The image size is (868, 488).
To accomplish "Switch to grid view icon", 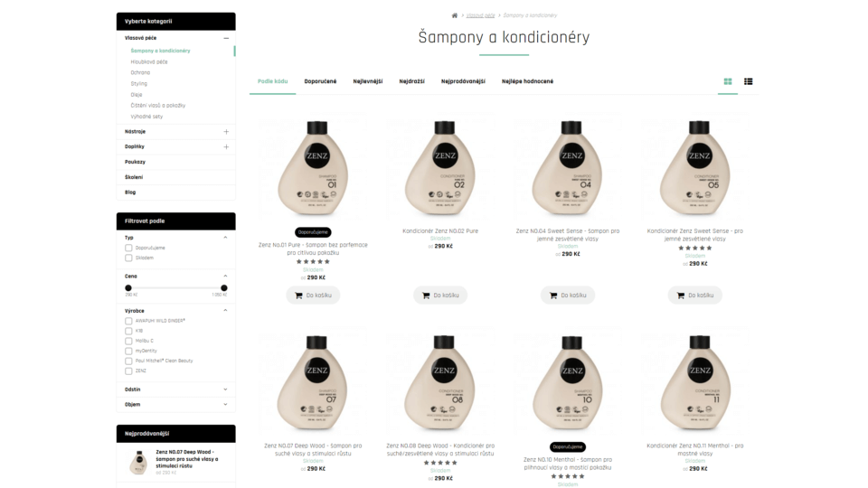I will pos(727,81).
